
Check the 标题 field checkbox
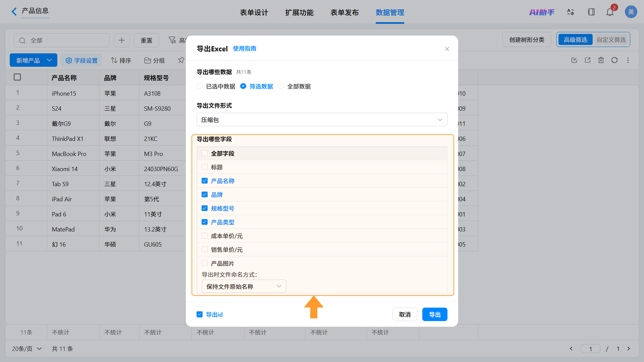[204, 167]
